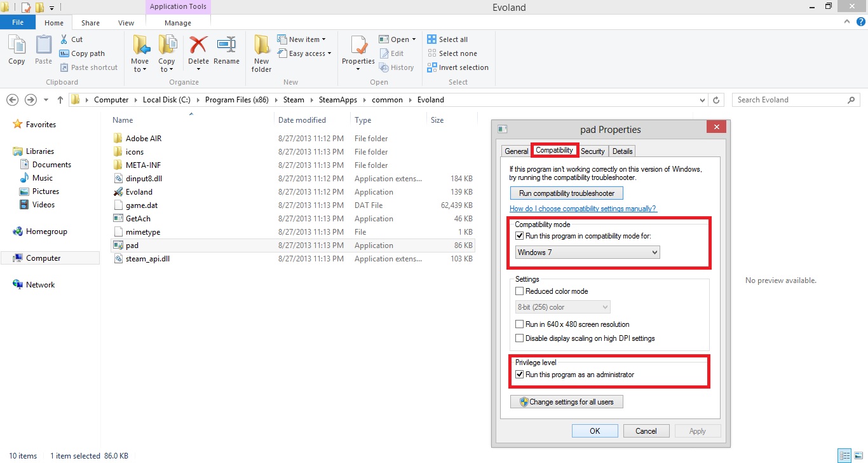
Task: Click Change settings for all users
Action: (x=567, y=402)
